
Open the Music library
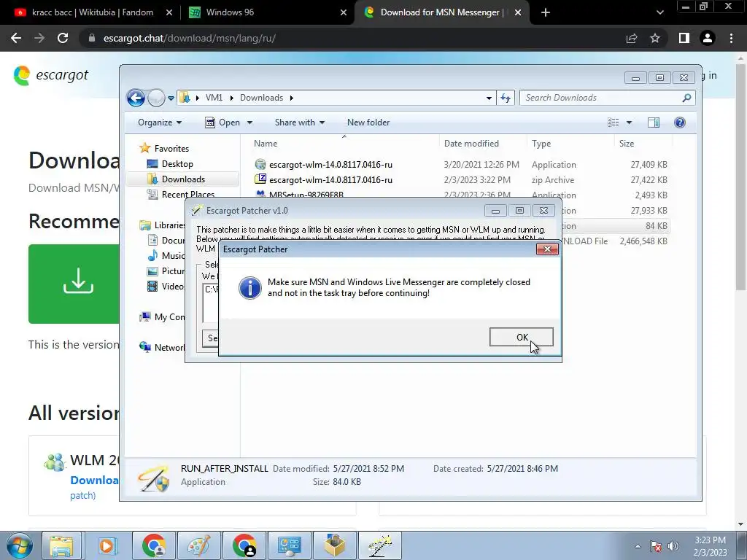coord(166,256)
